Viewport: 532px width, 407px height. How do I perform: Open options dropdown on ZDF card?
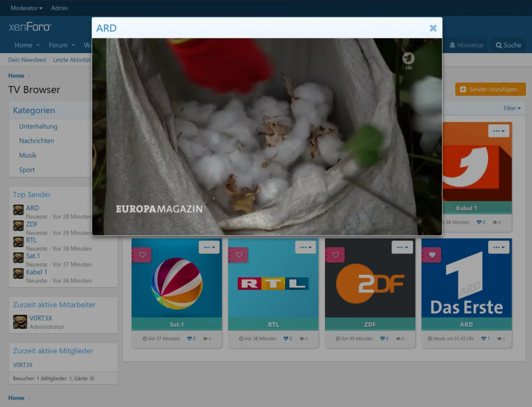click(402, 247)
